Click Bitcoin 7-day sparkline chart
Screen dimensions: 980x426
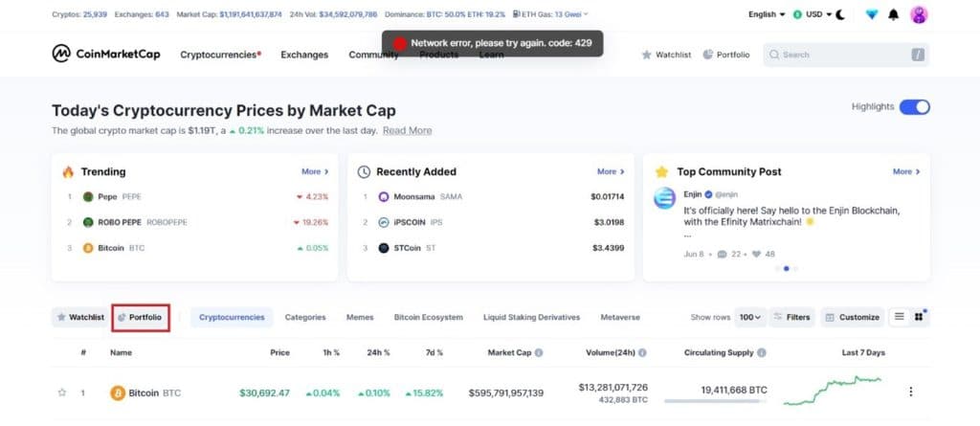(x=833, y=391)
